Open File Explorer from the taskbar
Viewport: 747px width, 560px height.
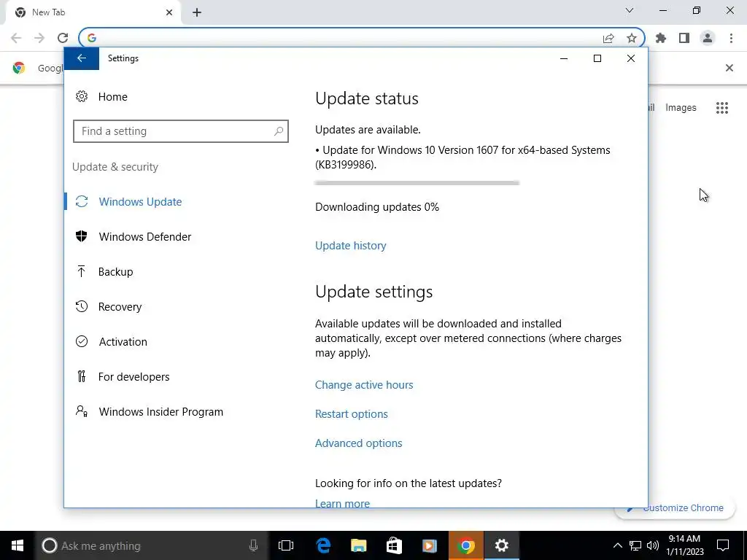(x=359, y=545)
